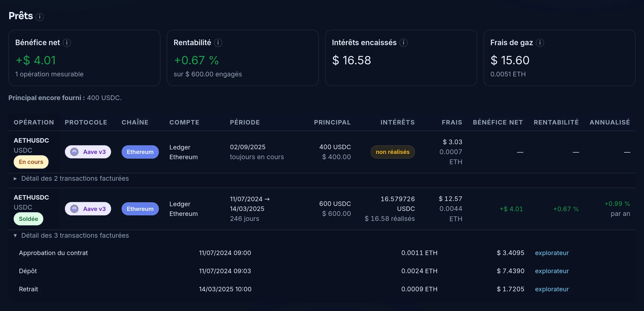Click the info icon next to Prêts heading
Viewport: 644px width, 311px height.
coord(40,17)
